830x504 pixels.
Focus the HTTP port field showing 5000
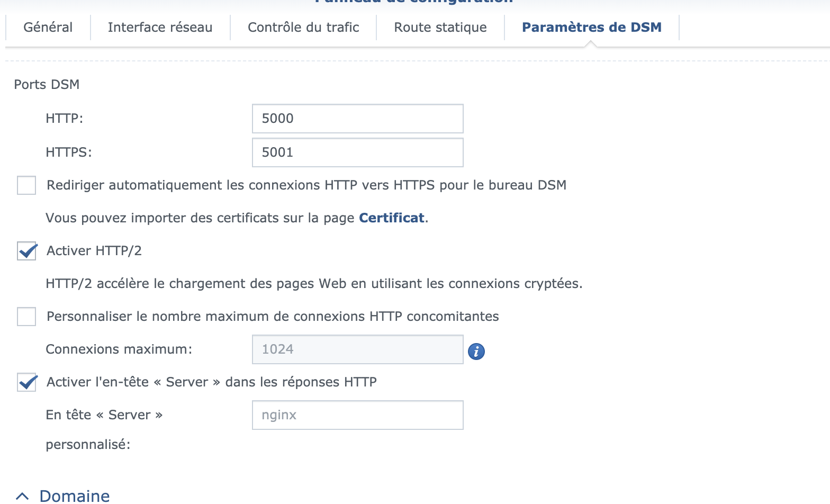tap(357, 119)
